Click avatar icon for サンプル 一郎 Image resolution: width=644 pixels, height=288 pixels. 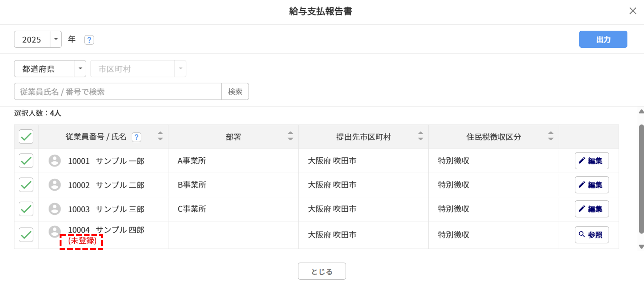pos(55,161)
